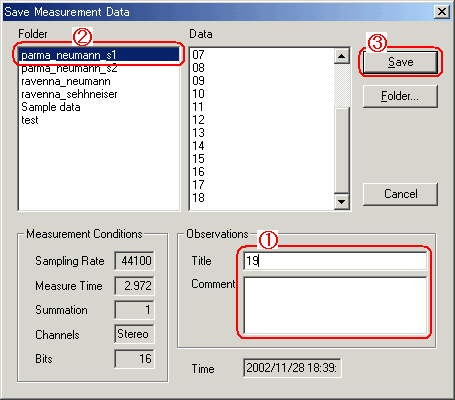This screenshot has width=455, height=400.
Task: Pick the test folder entry
Action: tap(99, 120)
